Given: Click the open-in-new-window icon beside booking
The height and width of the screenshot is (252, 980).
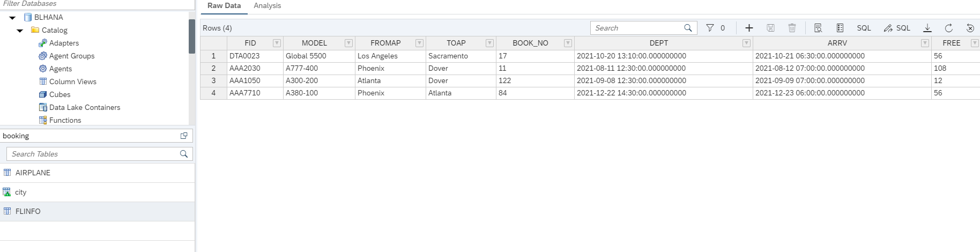Looking at the screenshot, I should tap(184, 136).
